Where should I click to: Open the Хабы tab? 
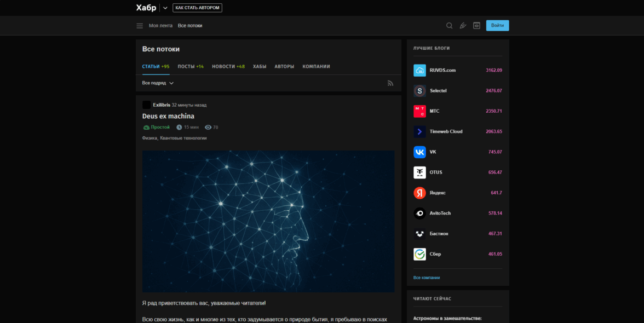coord(260,67)
